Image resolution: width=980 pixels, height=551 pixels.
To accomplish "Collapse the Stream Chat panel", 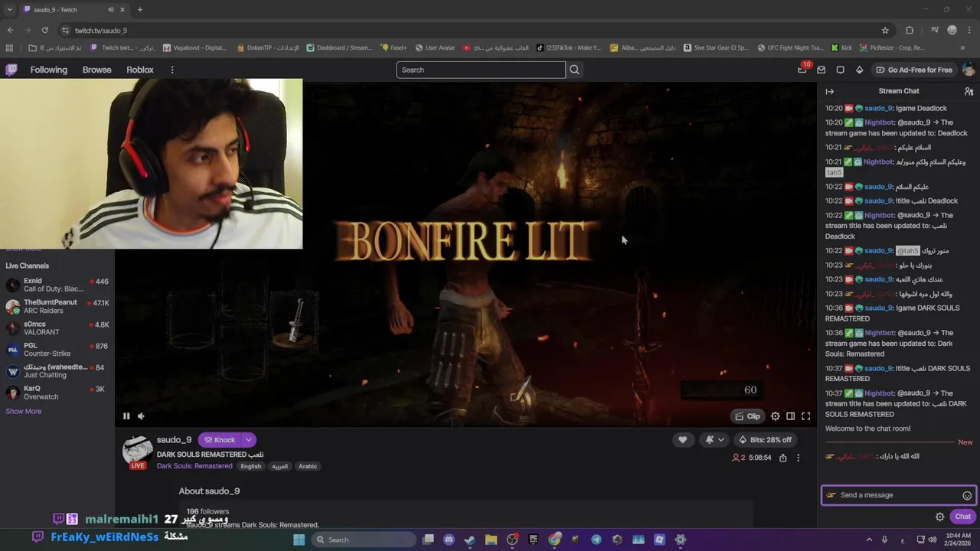I will pyautogui.click(x=829, y=91).
